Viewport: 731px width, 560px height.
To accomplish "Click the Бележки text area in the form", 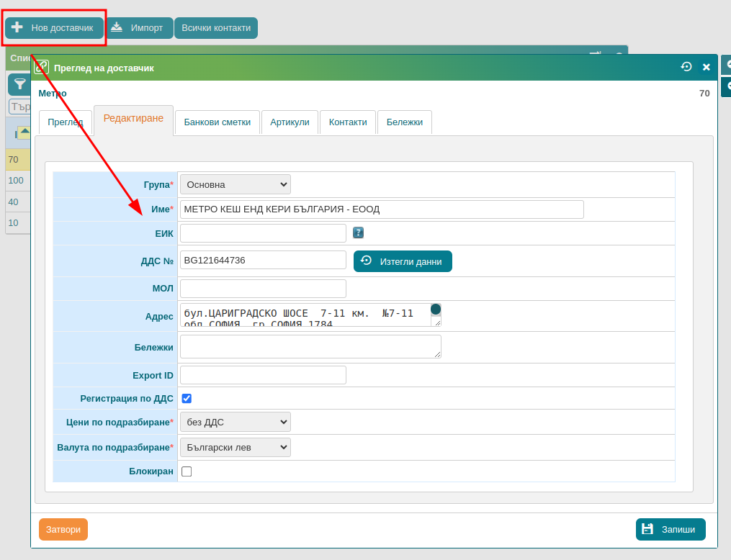I will click(310, 347).
